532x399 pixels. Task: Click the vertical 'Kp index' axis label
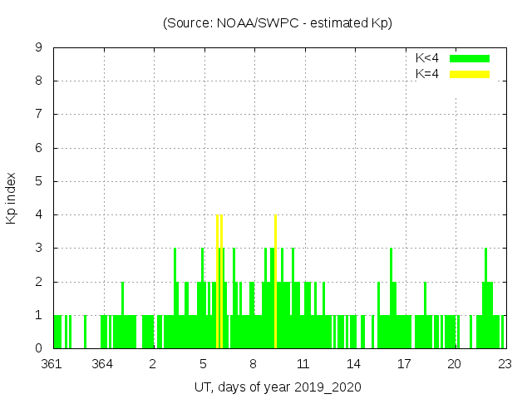12,198
